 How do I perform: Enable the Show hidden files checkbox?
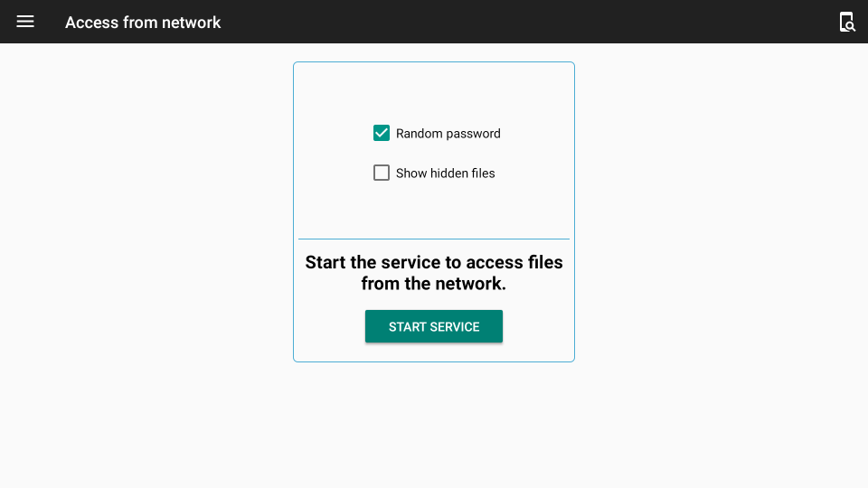[382, 173]
